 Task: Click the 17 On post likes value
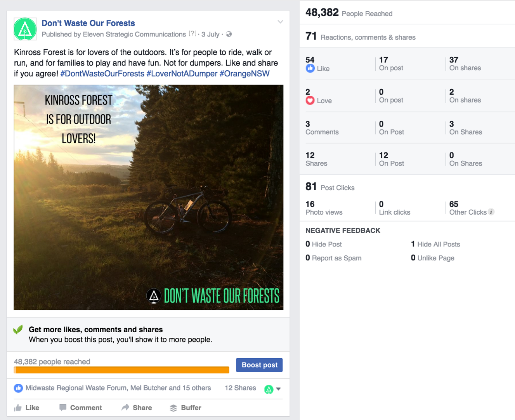pyautogui.click(x=391, y=64)
